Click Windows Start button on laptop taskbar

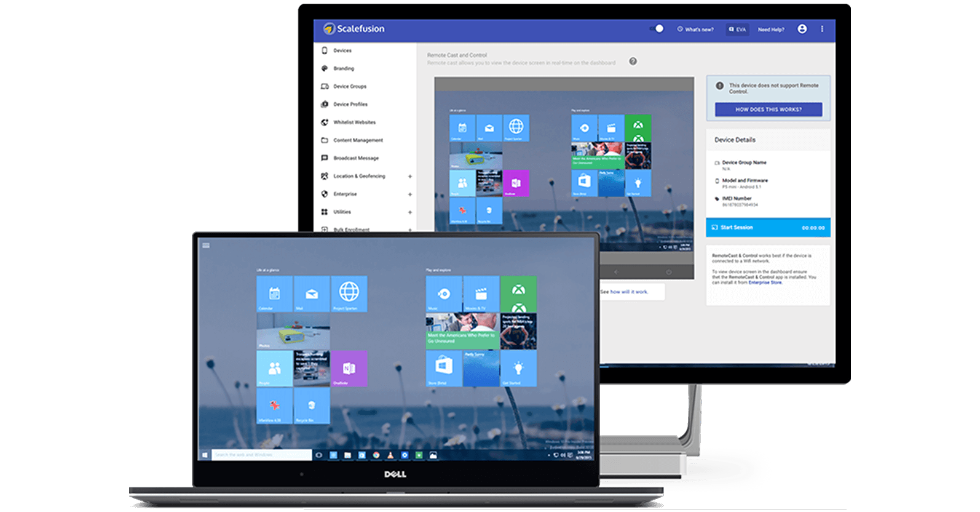(x=205, y=455)
